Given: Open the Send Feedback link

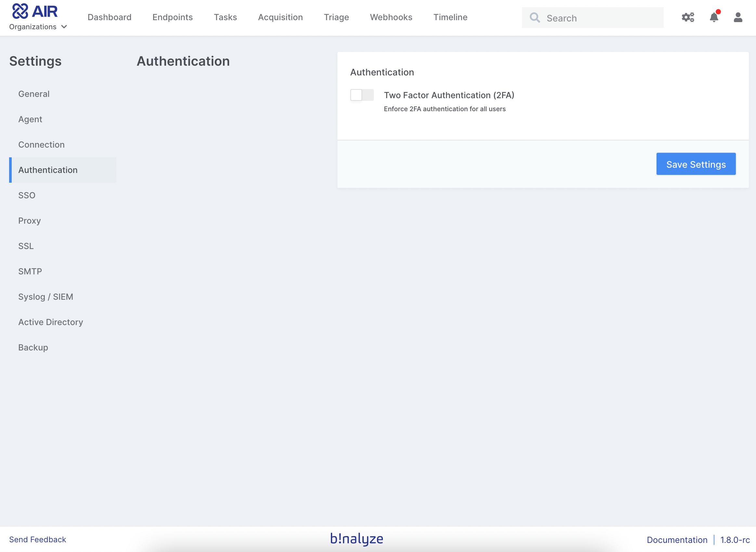Looking at the screenshot, I should coord(37,539).
